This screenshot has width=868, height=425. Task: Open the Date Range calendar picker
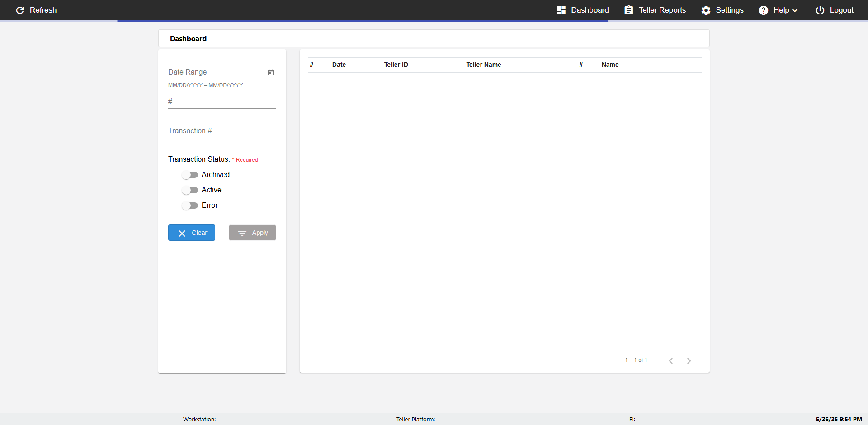pos(271,72)
